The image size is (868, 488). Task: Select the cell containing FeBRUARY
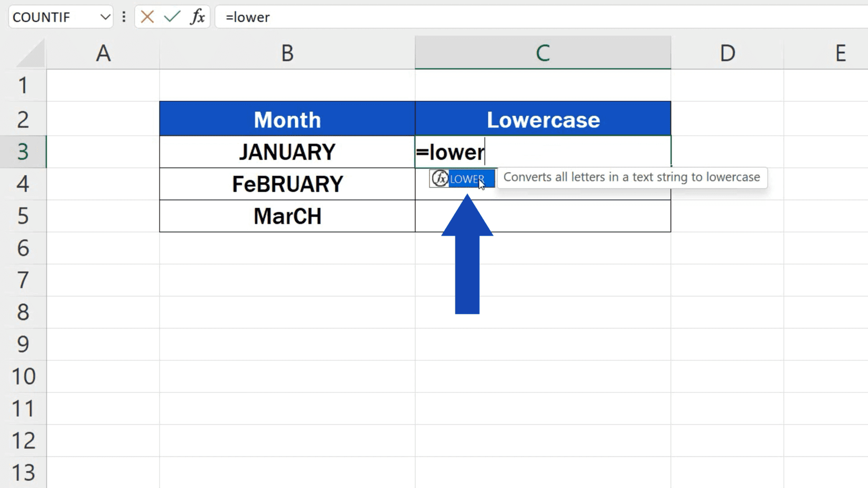tap(287, 184)
